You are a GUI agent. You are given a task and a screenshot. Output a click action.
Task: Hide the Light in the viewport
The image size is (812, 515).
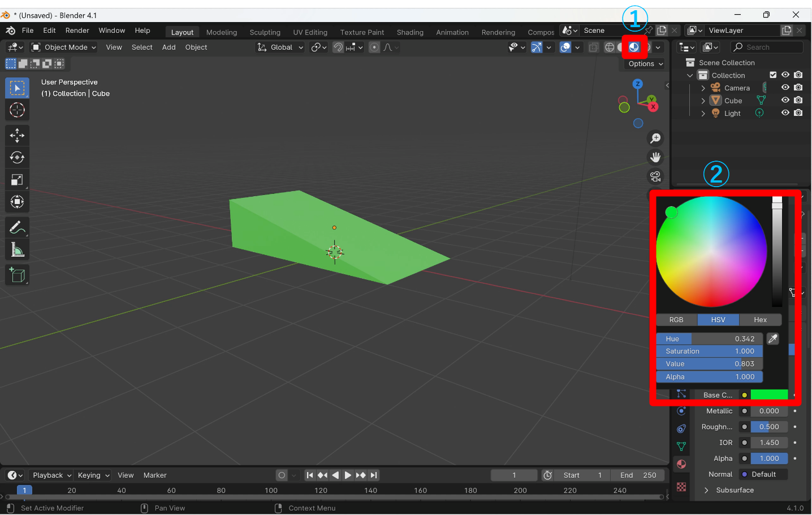pyautogui.click(x=785, y=113)
